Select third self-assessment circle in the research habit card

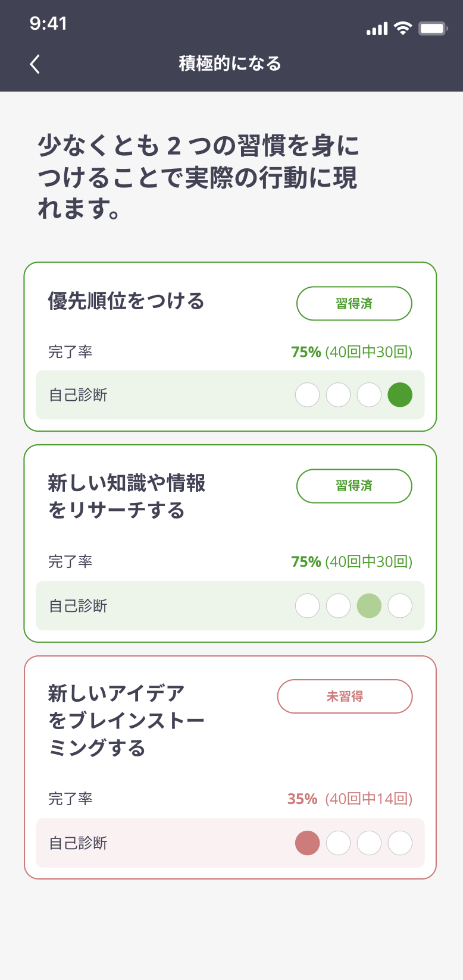pos(369,606)
